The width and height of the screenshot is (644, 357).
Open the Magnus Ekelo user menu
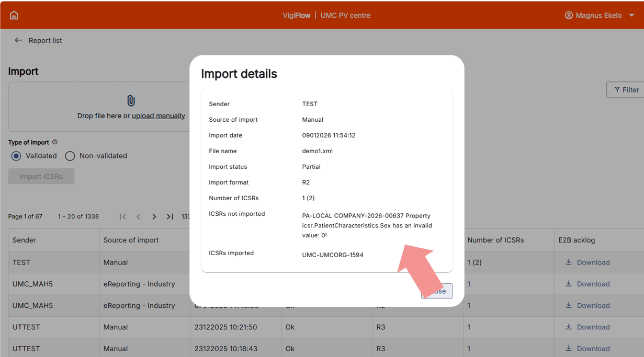(600, 15)
